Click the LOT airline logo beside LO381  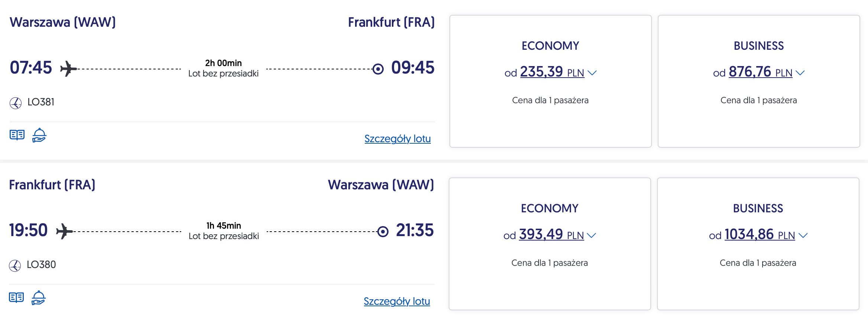16,103
